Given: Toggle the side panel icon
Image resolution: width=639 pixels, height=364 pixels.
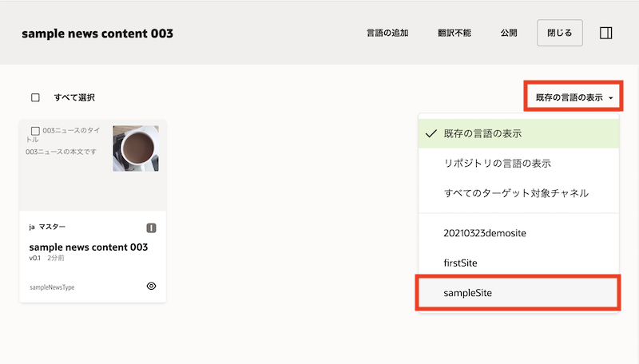Looking at the screenshot, I should (605, 34).
